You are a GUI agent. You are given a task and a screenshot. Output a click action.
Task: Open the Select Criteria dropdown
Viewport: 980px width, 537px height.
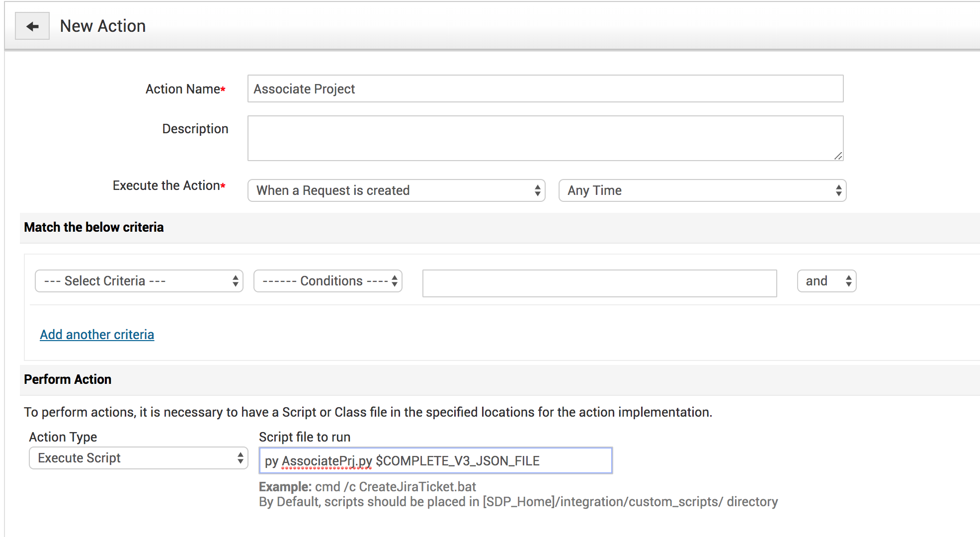[x=139, y=281]
